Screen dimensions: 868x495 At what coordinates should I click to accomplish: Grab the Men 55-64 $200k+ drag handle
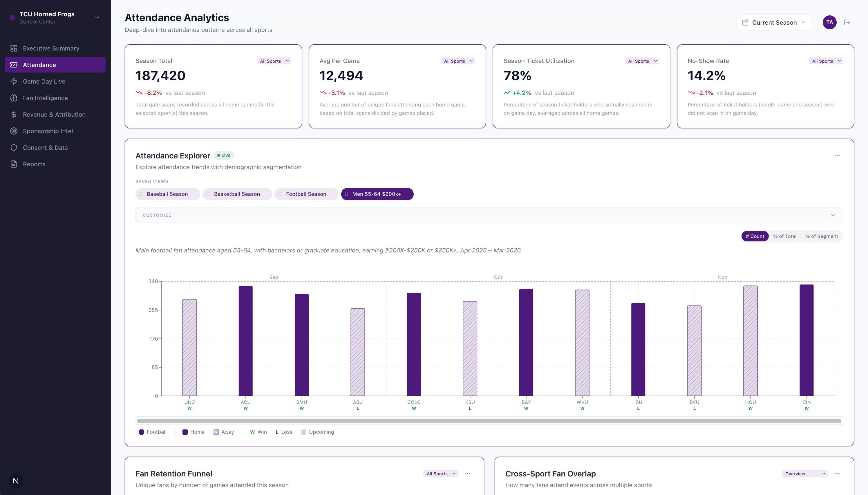346,194
